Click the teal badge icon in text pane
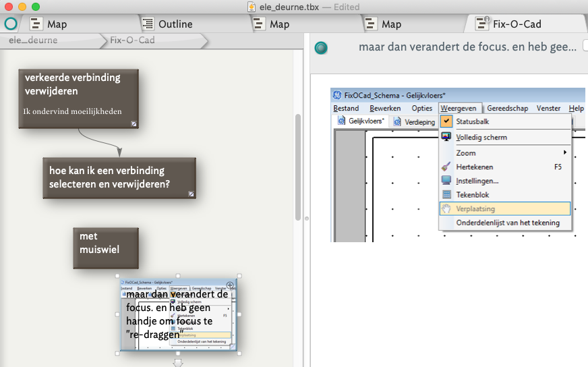This screenshot has width=588, height=367. [x=321, y=48]
